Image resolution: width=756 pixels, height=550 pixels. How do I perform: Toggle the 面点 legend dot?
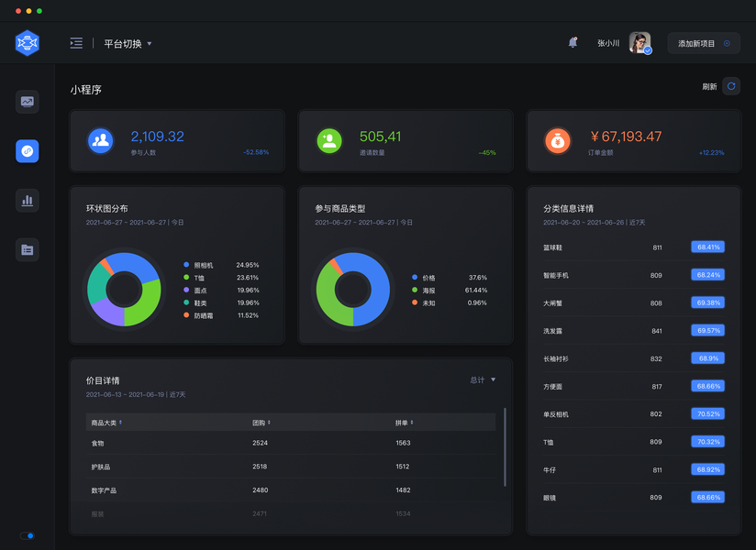point(186,290)
